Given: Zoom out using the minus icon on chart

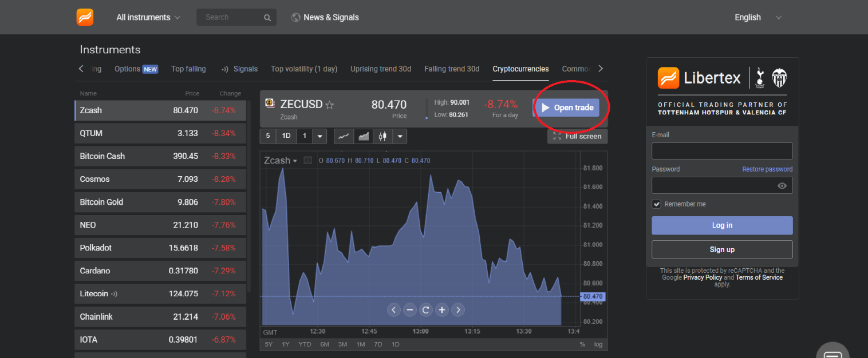Looking at the screenshot, I should point(409,309).
